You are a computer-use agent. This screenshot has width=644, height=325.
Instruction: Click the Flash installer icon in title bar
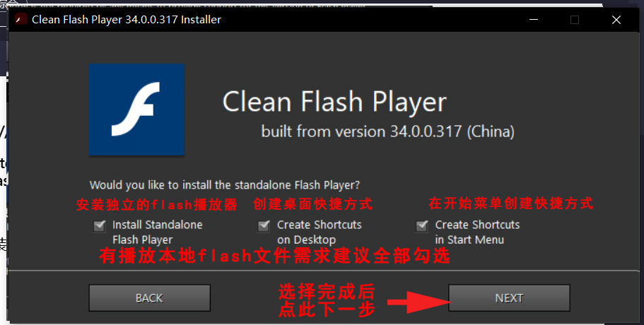[21, 19]
